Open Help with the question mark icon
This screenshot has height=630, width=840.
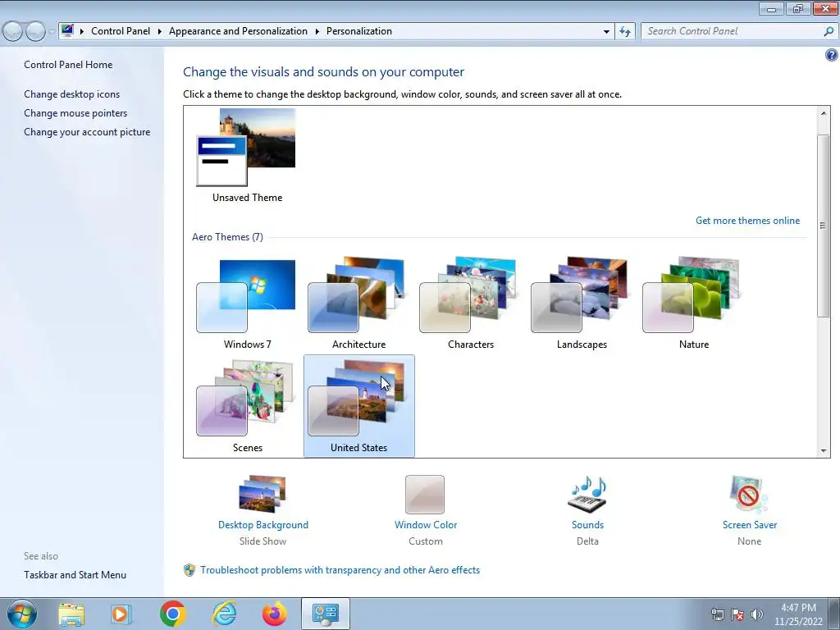point(832,55)
